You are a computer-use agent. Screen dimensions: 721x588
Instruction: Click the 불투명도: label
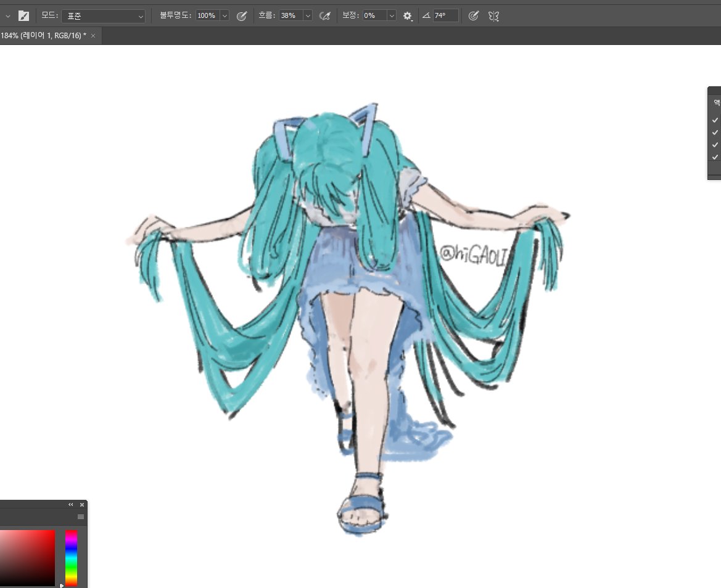click(176, 15)
